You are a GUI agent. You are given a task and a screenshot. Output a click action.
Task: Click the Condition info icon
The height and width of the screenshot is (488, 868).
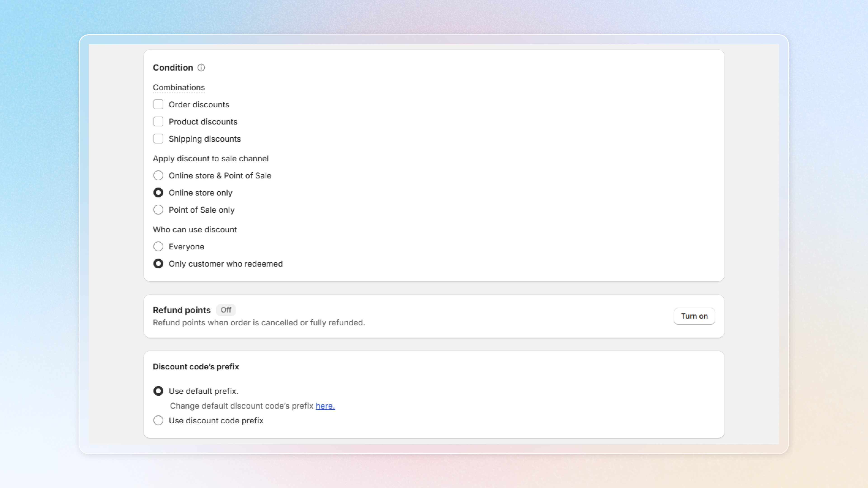(201, 68)
